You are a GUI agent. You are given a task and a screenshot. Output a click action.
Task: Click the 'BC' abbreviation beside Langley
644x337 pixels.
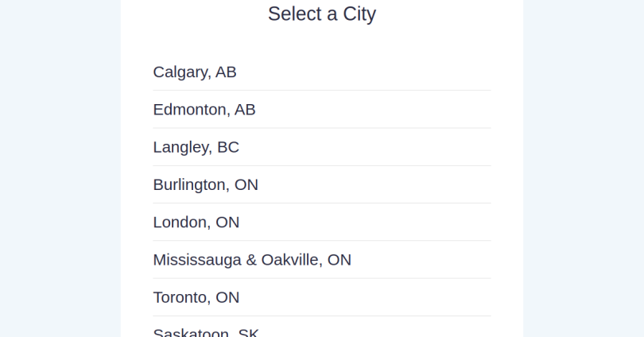click(x=228, y=147)
